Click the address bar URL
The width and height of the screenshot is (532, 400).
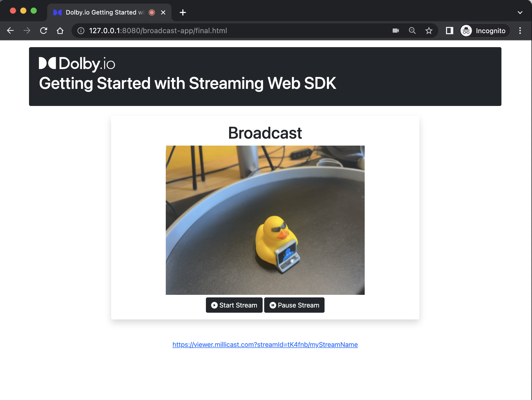(x=158, y=31)
